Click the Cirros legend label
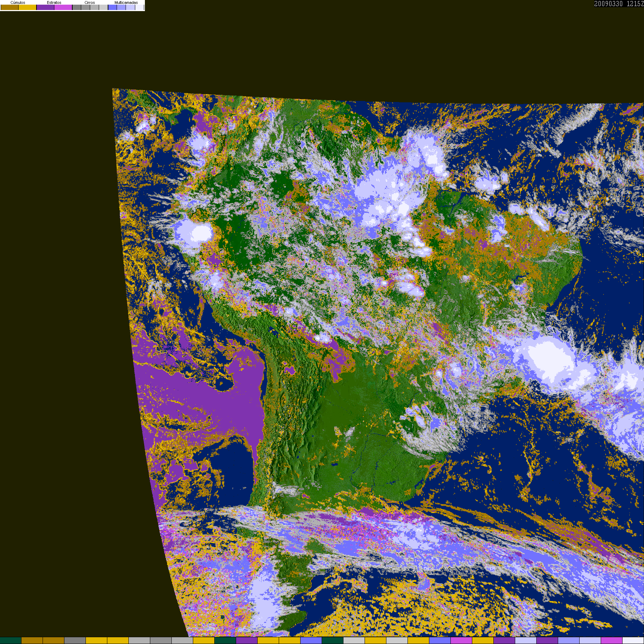The height and width of the screenshot is (644, 644). (x=90, y=3)
